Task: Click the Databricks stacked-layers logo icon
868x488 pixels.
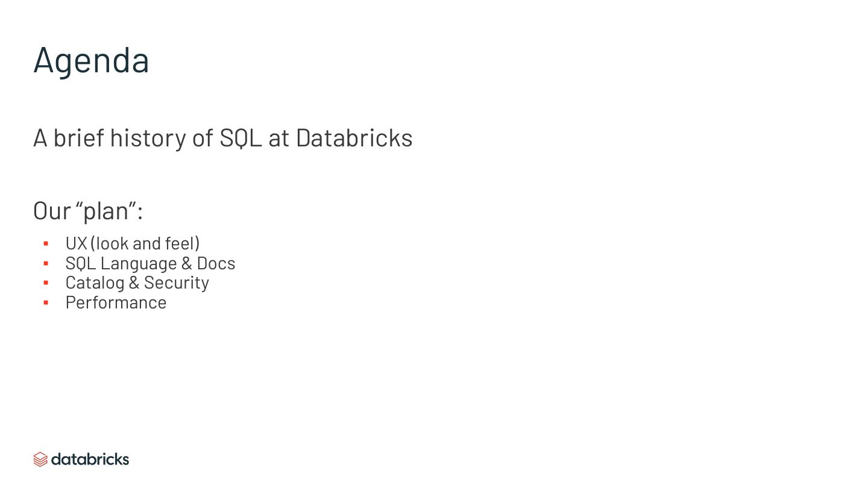Action: click(40, 460)
